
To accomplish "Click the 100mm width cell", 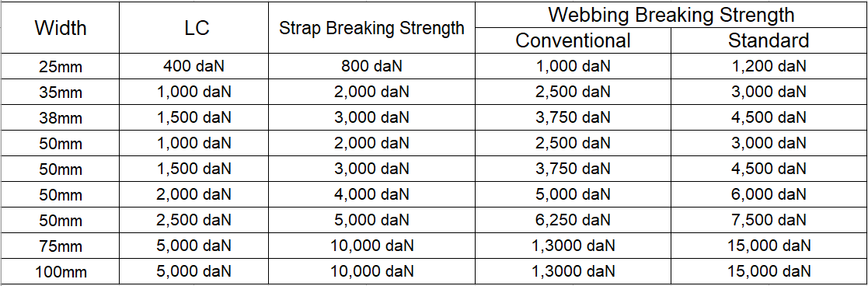I will point(61,271).
